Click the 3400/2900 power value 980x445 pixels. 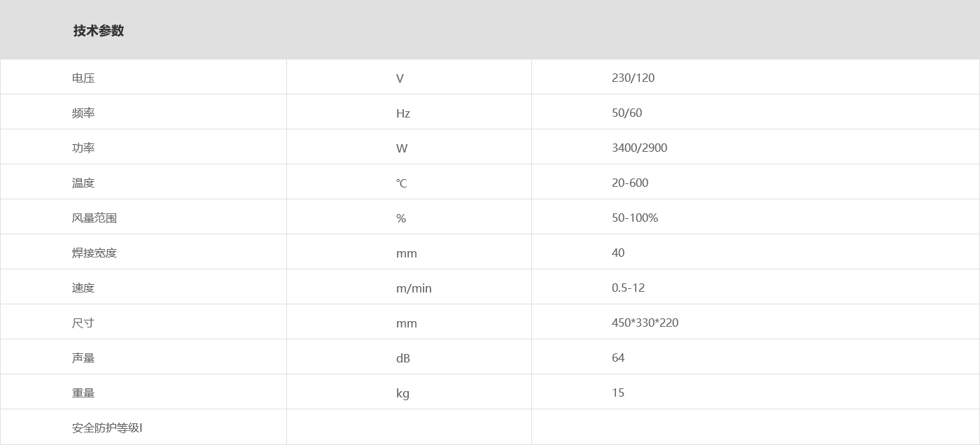point(639,148)
